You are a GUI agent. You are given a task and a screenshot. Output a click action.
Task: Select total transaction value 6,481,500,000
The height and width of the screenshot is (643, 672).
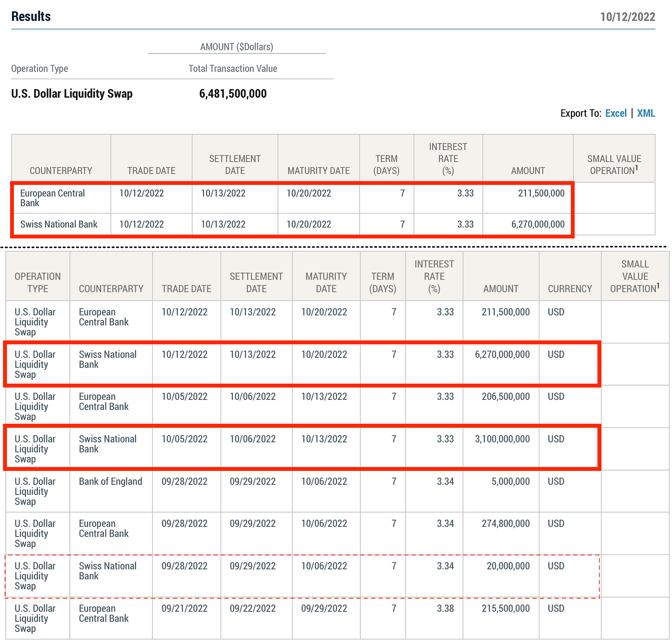pyautogui.click(x=233, y=94)
